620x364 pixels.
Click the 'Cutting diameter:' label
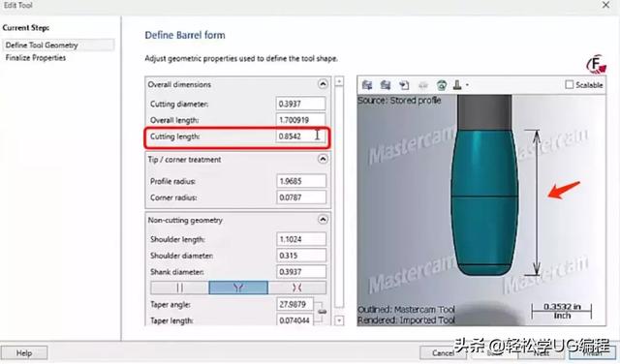click(x=179, y=105)
